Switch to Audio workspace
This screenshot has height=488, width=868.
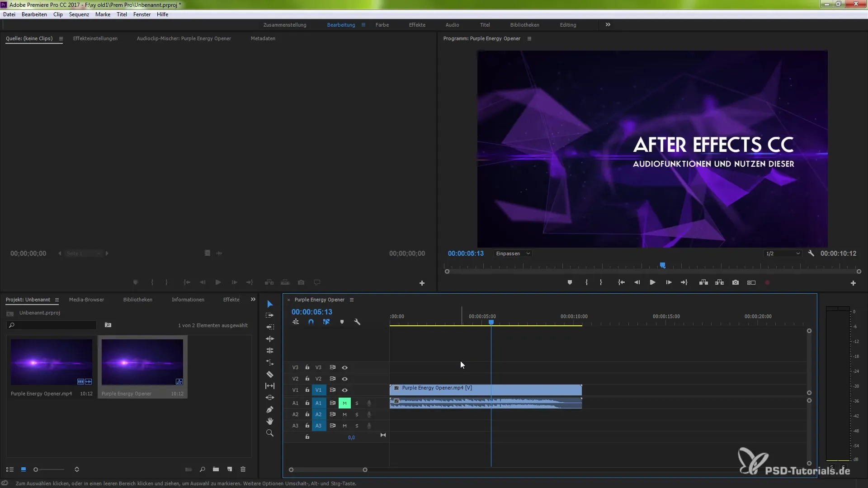[452, 25]
